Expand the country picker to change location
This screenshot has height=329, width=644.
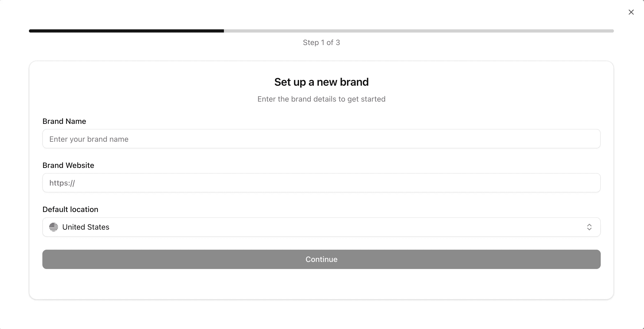321,227
